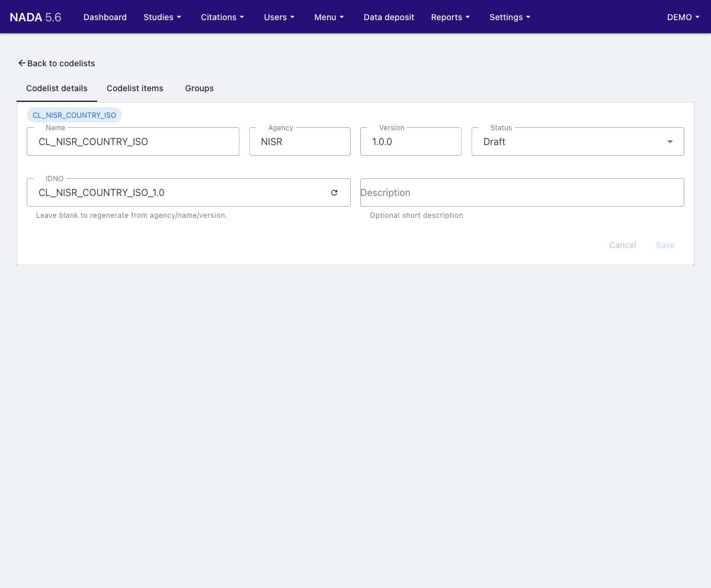Click the back arrow icon beside Back to codelists
711x588 pixels.
pos(22,63)
